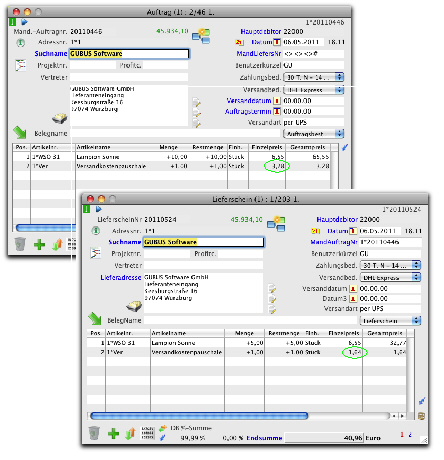The height and width of the screenshot is (460, 444).
Task: Click the Endsumme total field
Action: [x=324, y=438]
